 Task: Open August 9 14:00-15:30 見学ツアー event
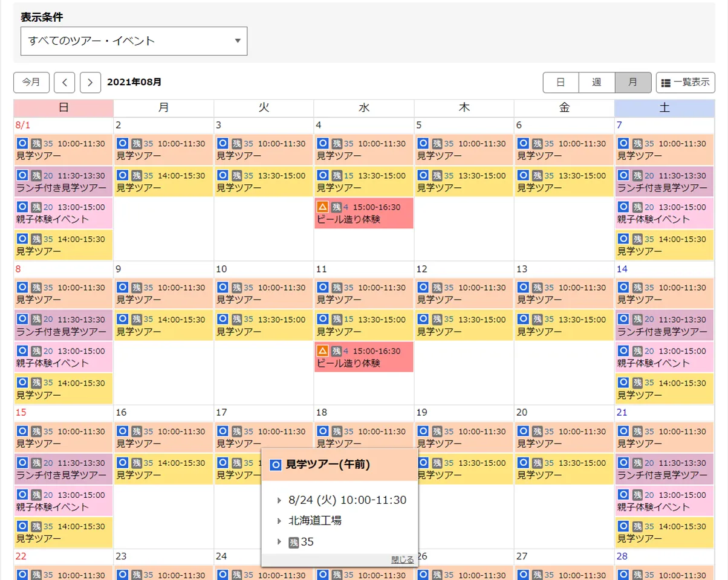(x=163, y=325)
